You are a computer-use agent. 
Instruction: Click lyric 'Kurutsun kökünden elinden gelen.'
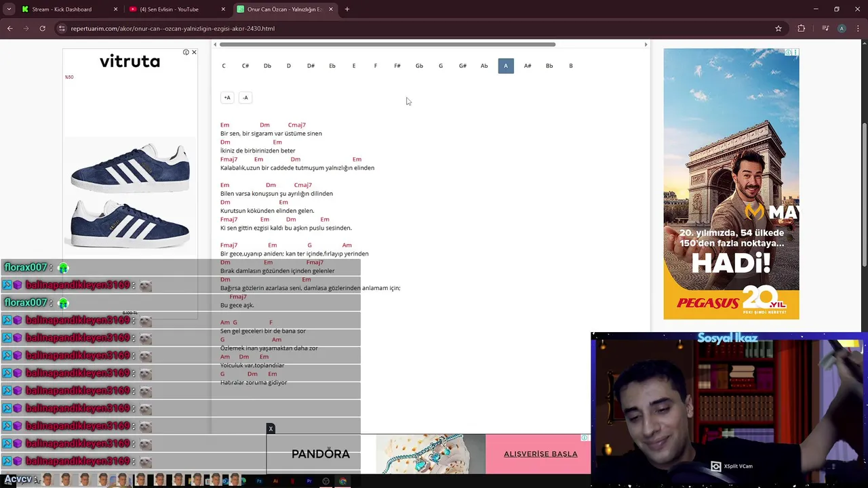point(267,211)
